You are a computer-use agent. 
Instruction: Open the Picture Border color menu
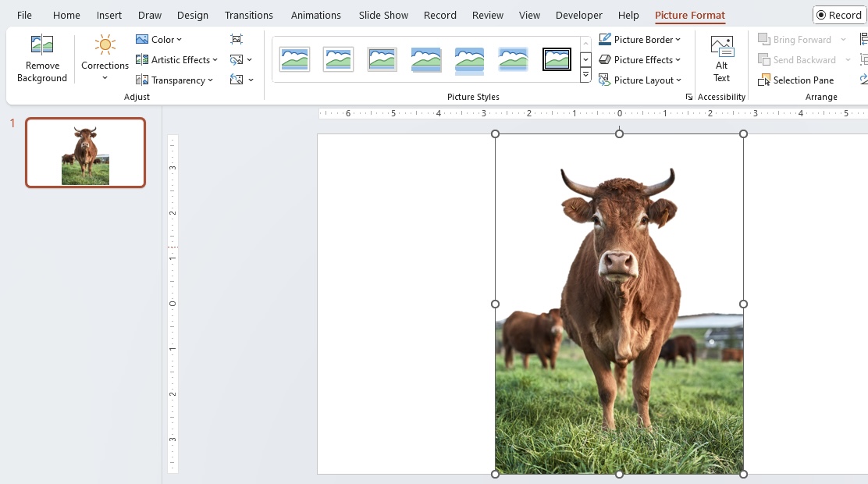(639, 39)
